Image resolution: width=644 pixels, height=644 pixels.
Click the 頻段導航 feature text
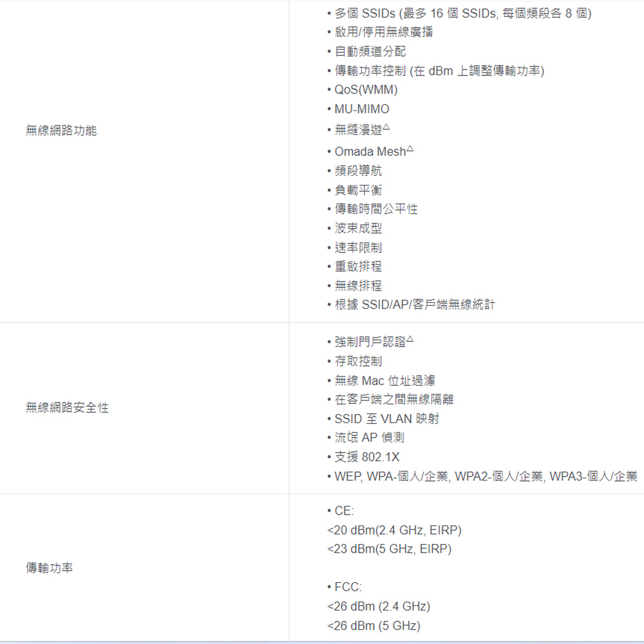click(358, 171)
